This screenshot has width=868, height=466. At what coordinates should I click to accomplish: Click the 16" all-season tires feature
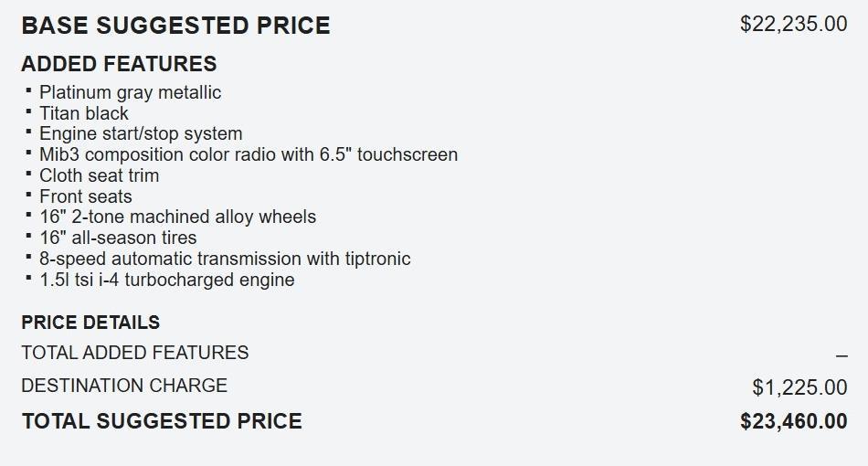[118, 238]
